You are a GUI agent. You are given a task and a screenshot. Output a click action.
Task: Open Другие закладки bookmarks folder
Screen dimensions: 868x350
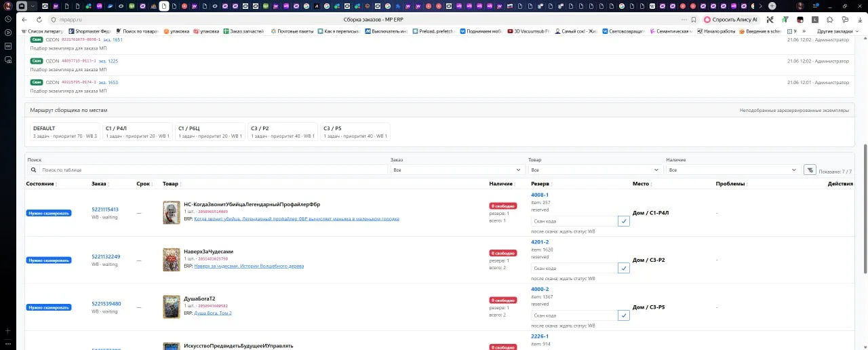click(x=834, y=31)
